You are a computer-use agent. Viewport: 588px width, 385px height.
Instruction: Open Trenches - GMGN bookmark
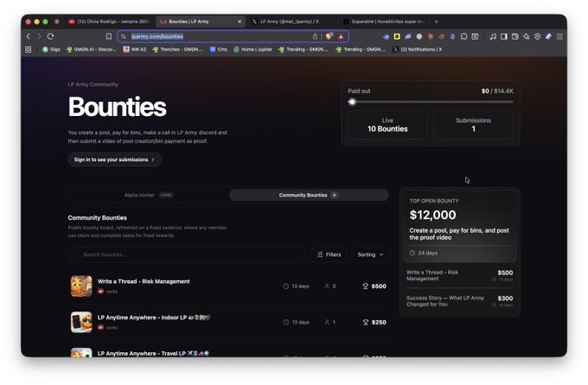click(x=178, y=49)
